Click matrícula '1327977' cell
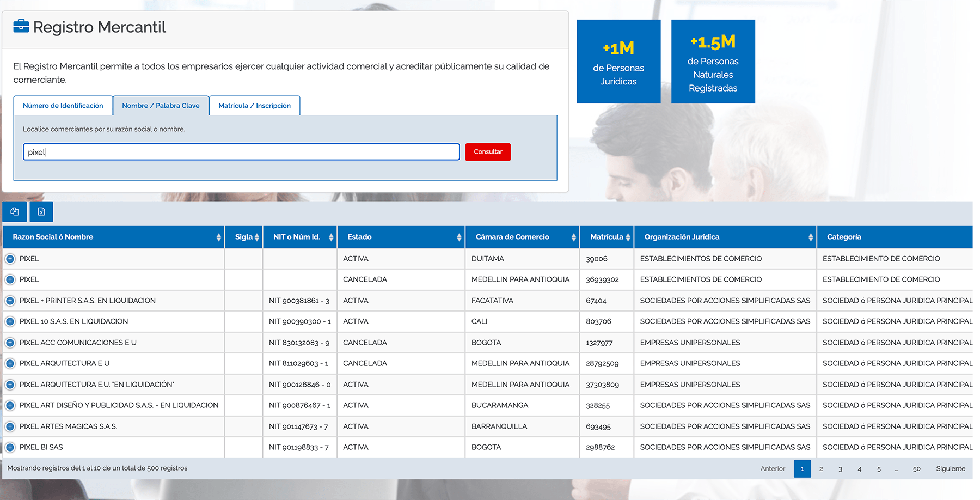980x500 pixels. [607, 343]
